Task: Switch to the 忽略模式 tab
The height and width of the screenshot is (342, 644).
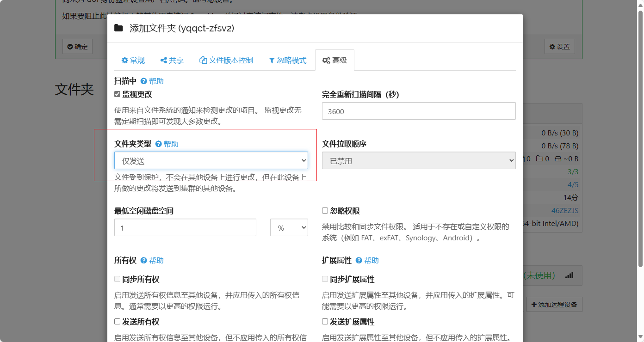Action: (x=287, y=60)
